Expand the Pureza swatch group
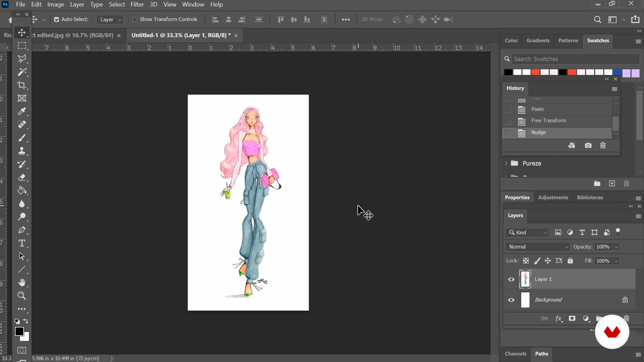644x362 pixels. (506, 163)
